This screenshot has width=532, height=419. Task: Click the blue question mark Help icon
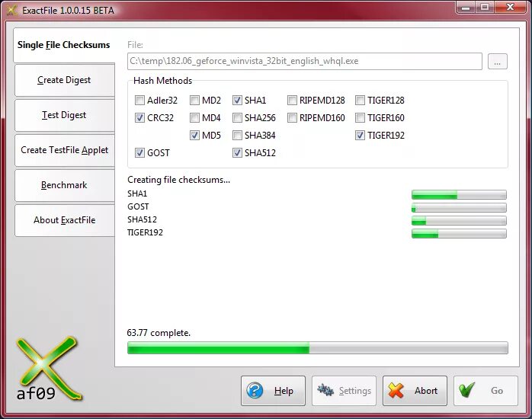click(x=255, y=390)
